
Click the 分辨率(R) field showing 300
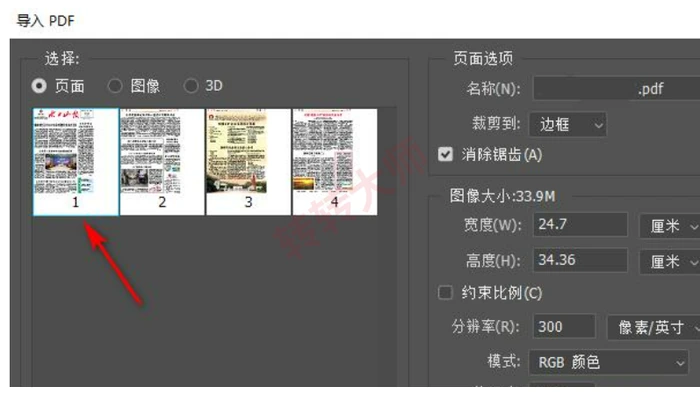pos(564,327)
